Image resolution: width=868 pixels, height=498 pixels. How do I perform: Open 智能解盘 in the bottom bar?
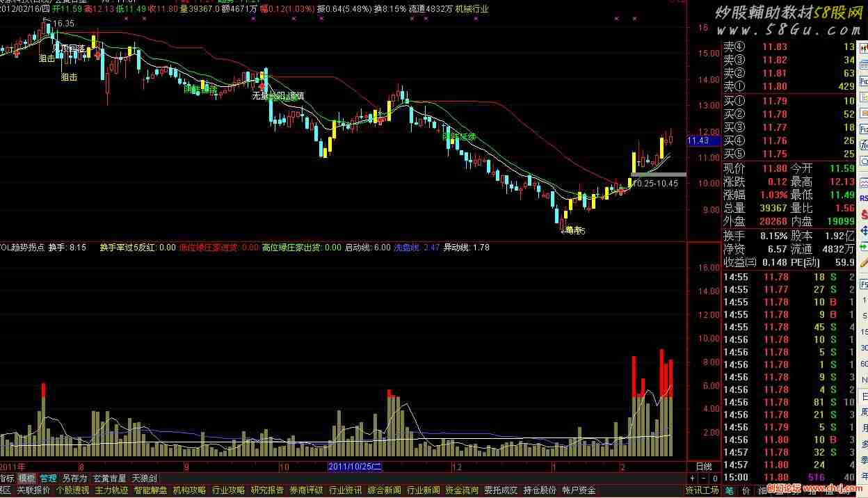pyautogui.click(x=151, y=490)
